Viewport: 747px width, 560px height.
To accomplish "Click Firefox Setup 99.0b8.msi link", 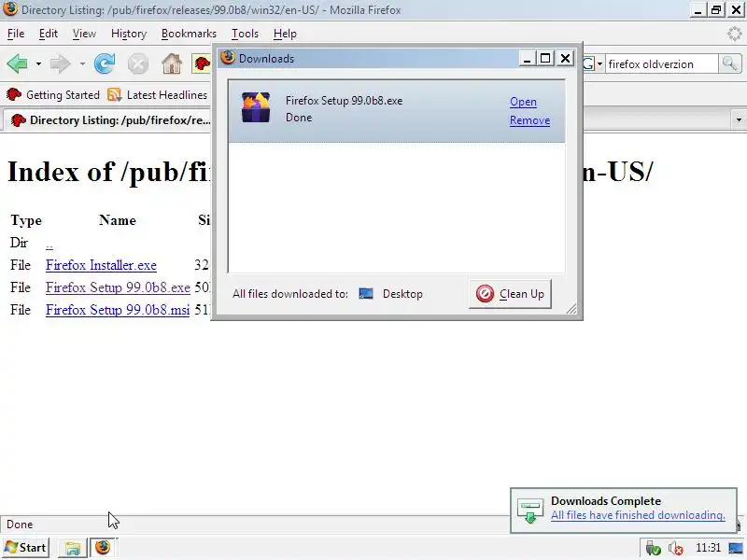I will pyautogui.click(x=118, y=310).
